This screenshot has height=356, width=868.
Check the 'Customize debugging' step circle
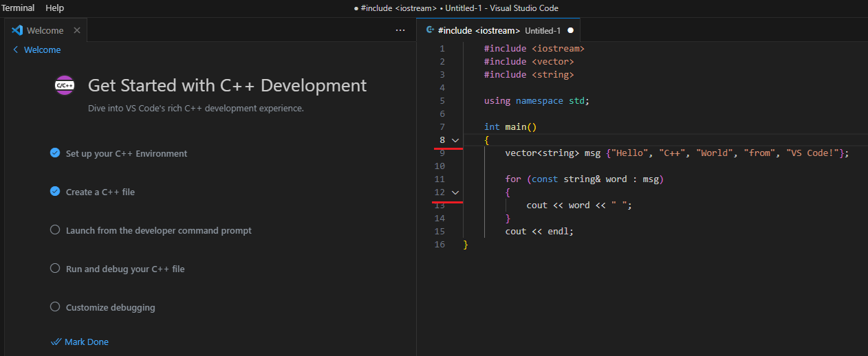pos(55,307)
